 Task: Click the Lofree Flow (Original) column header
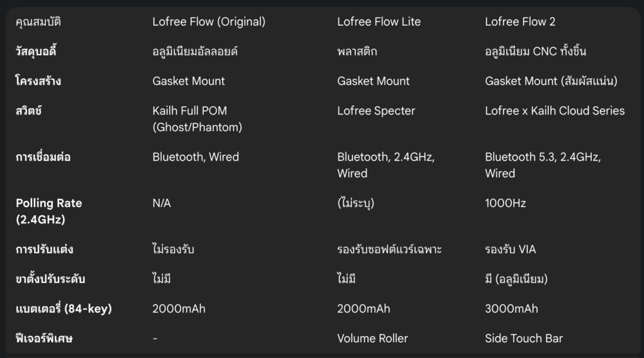(209, 22)
